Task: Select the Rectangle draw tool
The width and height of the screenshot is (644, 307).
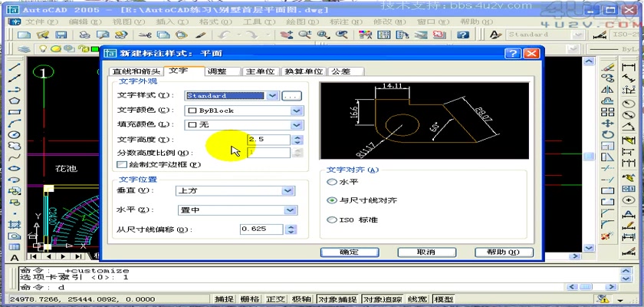Action: (x=15, y=111)
